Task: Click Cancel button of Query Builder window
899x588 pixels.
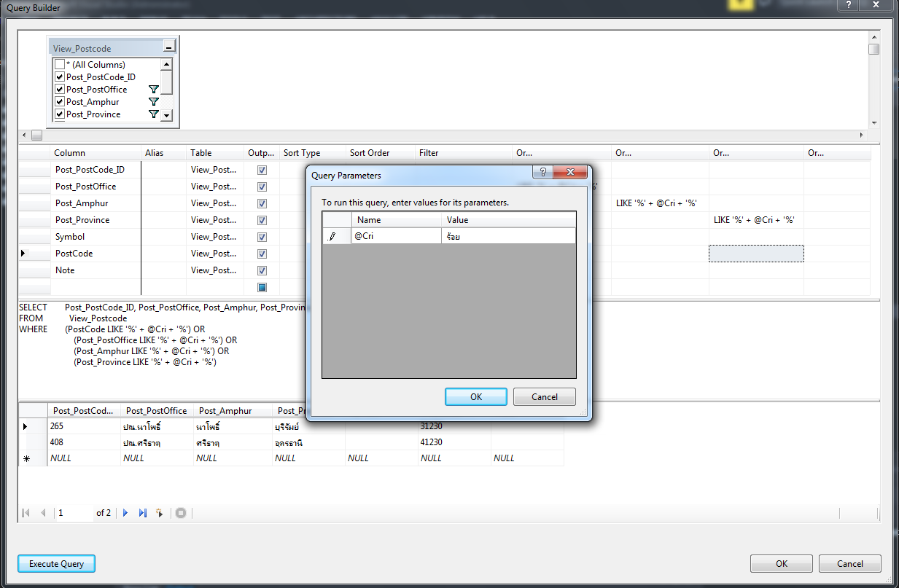Action: (x=850, y=564)
